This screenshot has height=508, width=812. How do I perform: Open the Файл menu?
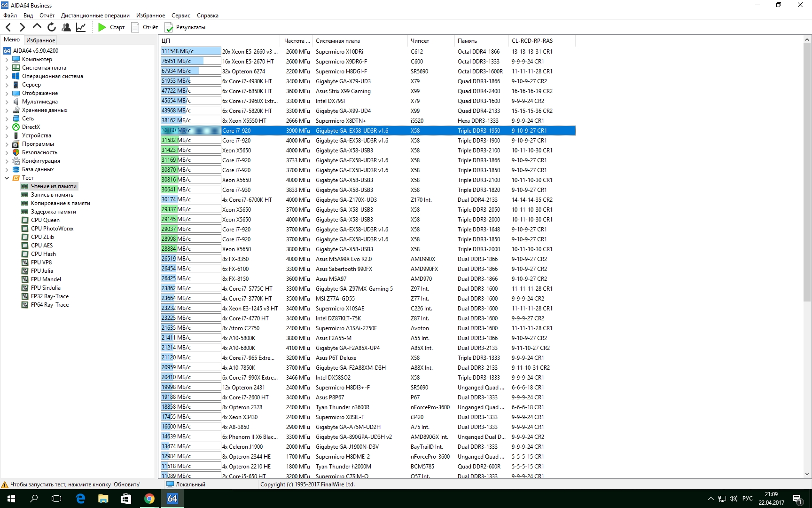coord(10,16)
